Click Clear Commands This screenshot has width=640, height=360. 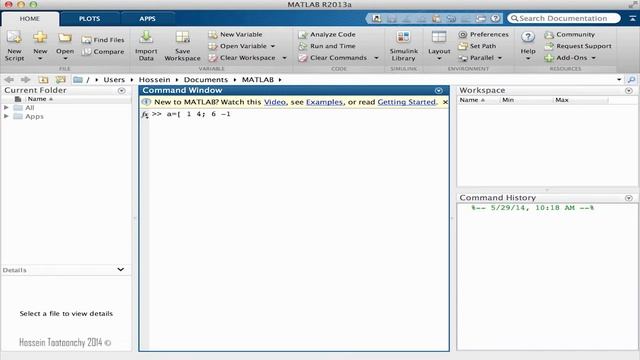(x=333, y=58)
